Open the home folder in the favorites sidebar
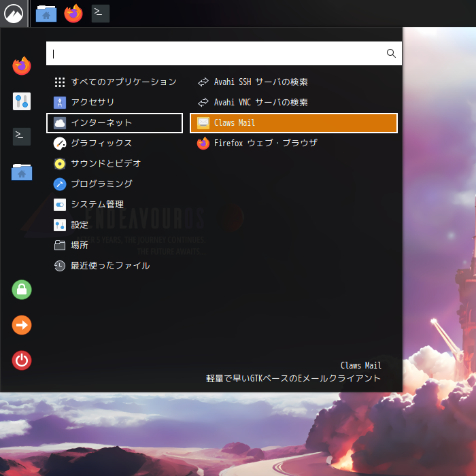This screenshot has height=476, width=476. click(x=22, y=172)
